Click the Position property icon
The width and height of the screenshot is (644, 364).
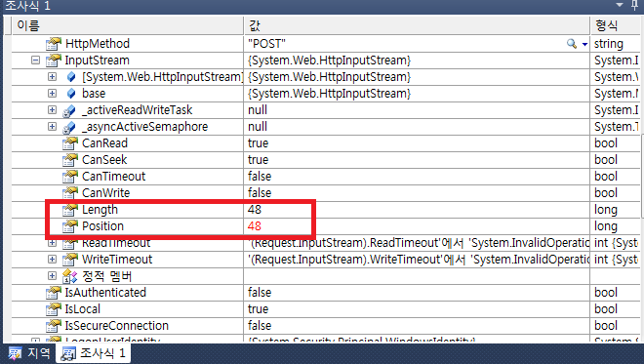click(x=70, y=226)
